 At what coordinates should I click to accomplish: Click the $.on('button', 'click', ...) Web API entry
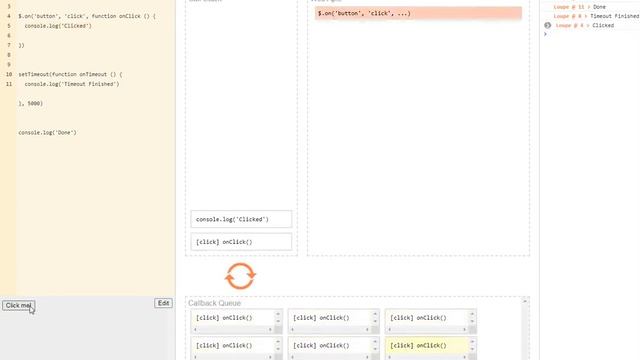pyautogui.click(x=418, y=13)
